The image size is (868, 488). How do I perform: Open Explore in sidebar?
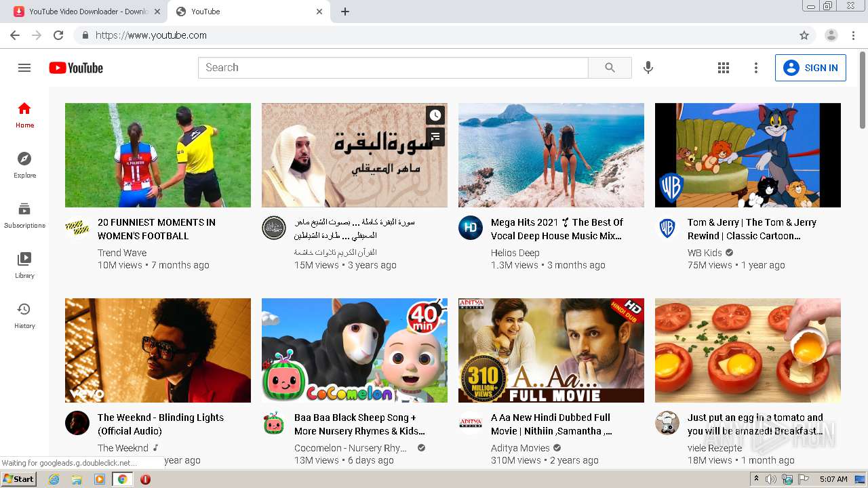click(24, 165)
